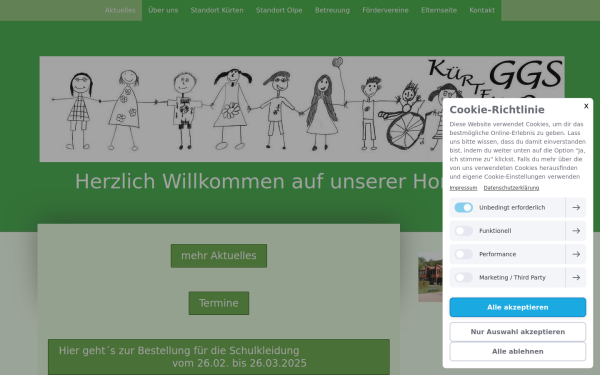Open the Kontakt menu item

(x=482, y=10)
